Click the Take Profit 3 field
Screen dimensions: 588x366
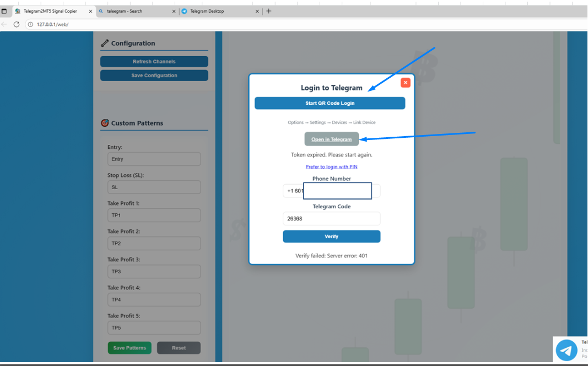click(x=154, y=272)
